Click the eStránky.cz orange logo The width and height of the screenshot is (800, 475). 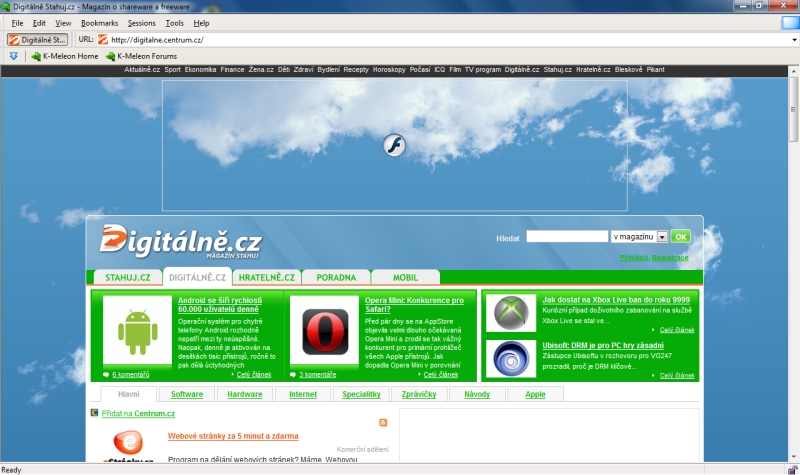(128, 444)
